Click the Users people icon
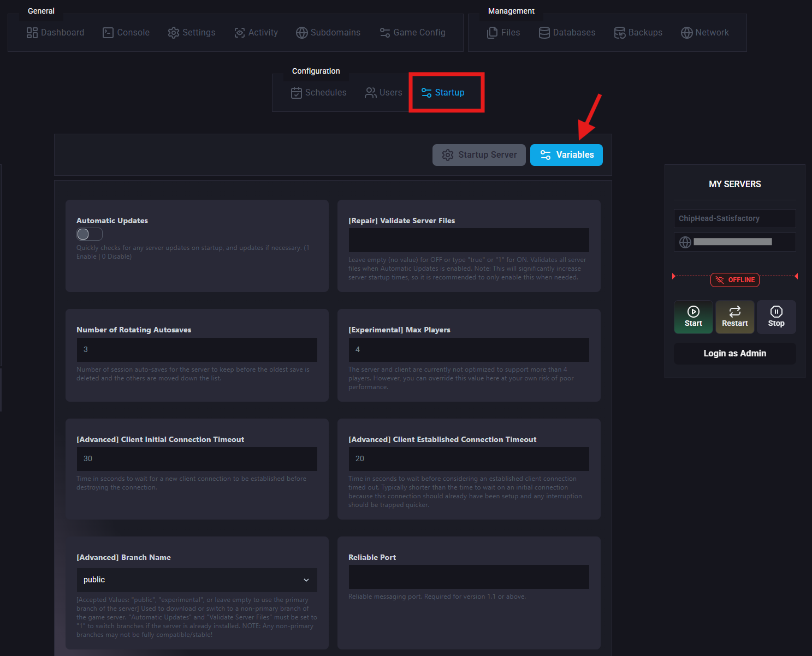The image size is (812, 656). tap(371, 93)
